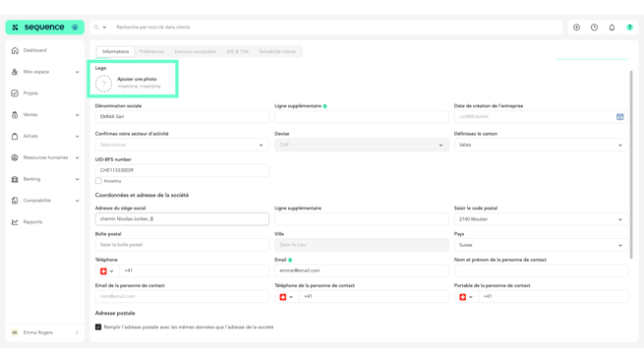Click the Email info icon

290,260
